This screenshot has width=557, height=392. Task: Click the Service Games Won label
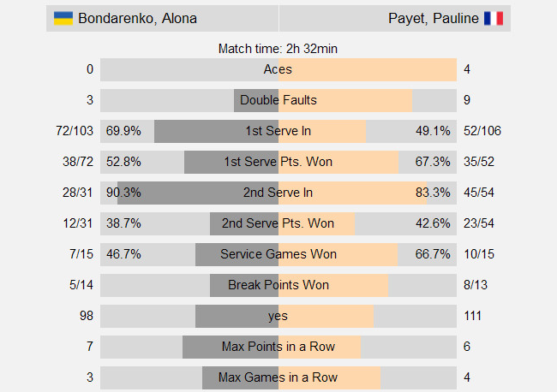(x=278, y=254)
